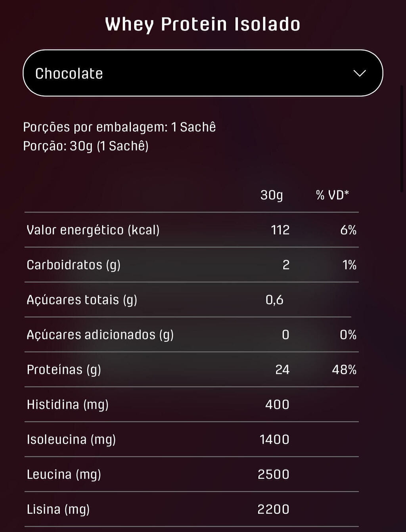Select the Whey Protein Isolado heading
406x532 pixels.
pos(203,24)
